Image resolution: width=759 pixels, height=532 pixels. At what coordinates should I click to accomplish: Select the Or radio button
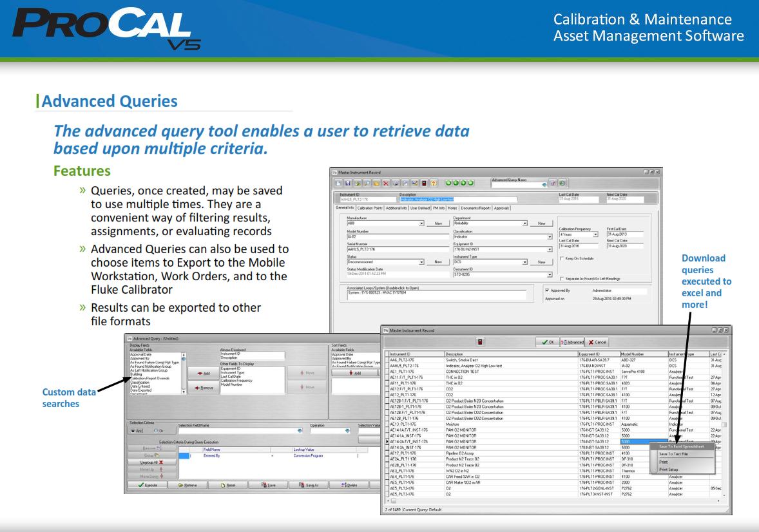pyautogui.click(x=155, y=431)
